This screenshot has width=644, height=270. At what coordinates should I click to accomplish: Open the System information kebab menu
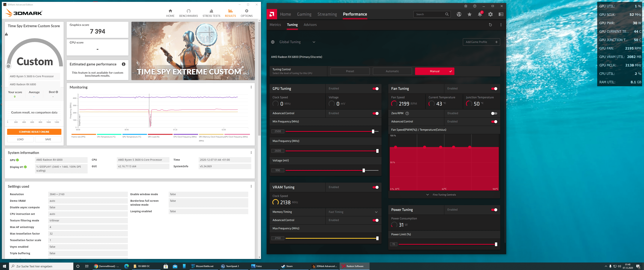[251, 153]
